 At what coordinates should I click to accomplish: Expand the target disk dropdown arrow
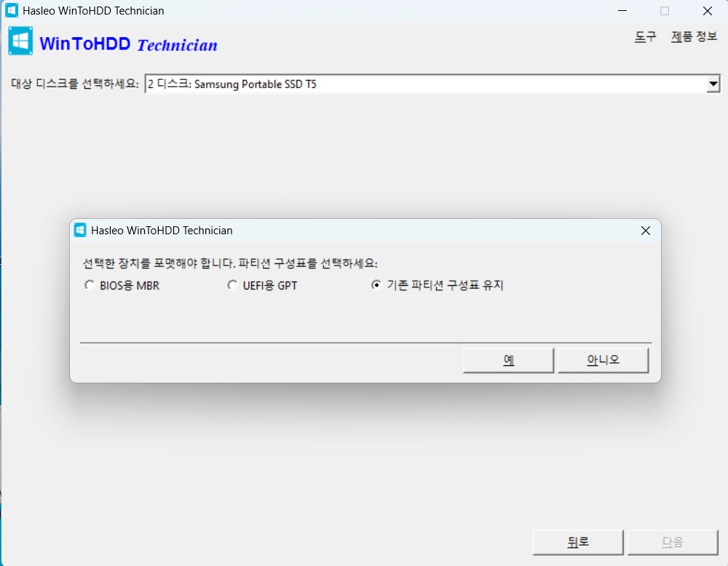pos(713,84)
